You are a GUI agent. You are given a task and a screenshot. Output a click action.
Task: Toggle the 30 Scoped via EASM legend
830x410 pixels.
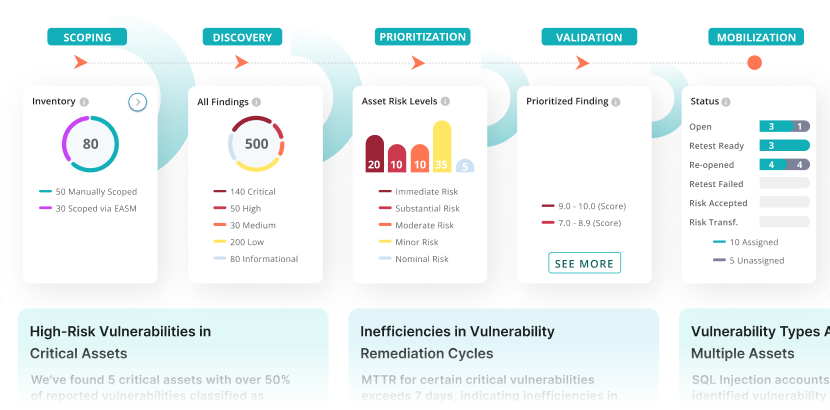[x=88, y=208]
